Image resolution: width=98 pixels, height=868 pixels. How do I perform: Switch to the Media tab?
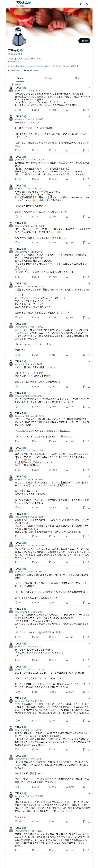78,78
